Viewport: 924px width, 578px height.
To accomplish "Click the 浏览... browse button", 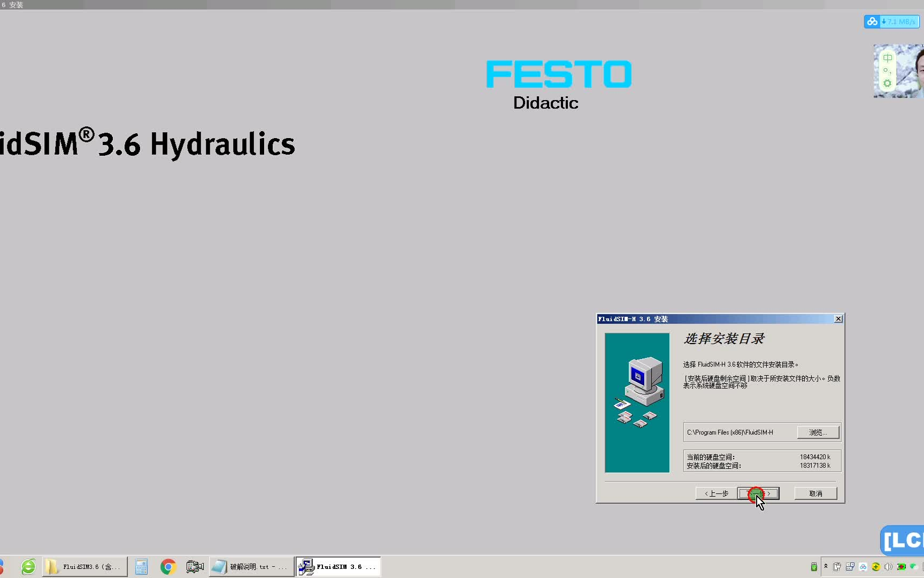I will 818,432.
